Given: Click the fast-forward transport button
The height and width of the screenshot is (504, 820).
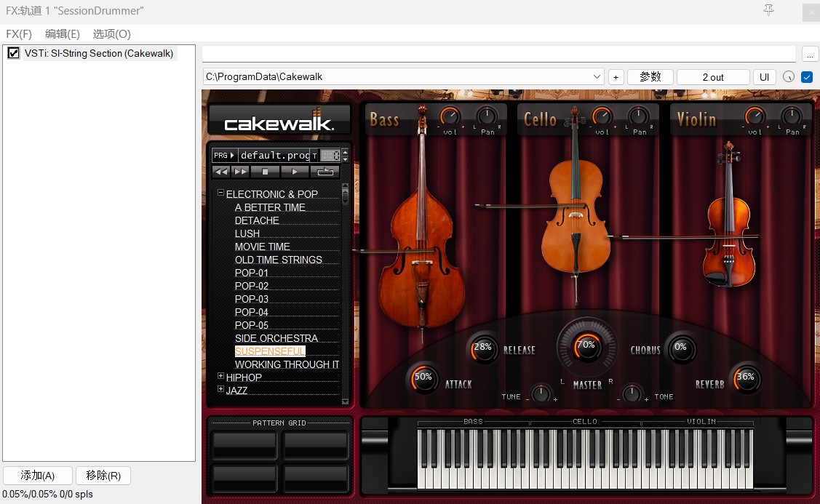Looking at the screenshot, I should [240, 172].
